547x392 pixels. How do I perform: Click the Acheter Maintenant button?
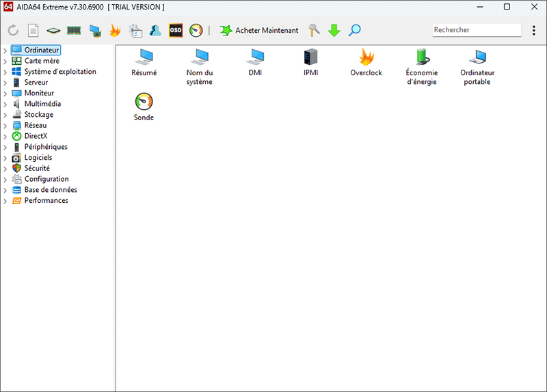(x=259, y=31)
